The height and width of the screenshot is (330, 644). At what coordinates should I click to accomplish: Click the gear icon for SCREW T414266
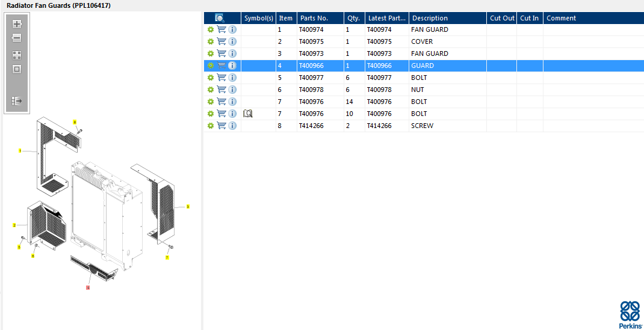(x=211, y=126)
